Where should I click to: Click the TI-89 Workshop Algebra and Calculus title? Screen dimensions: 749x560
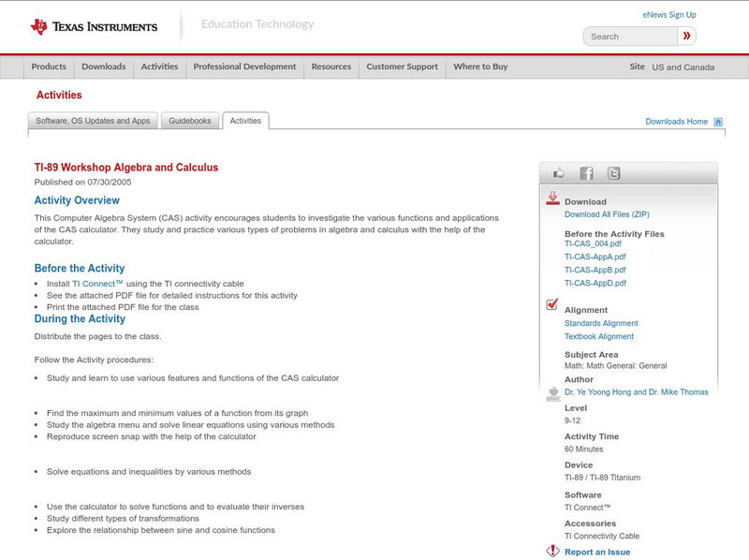click(126, 168)
